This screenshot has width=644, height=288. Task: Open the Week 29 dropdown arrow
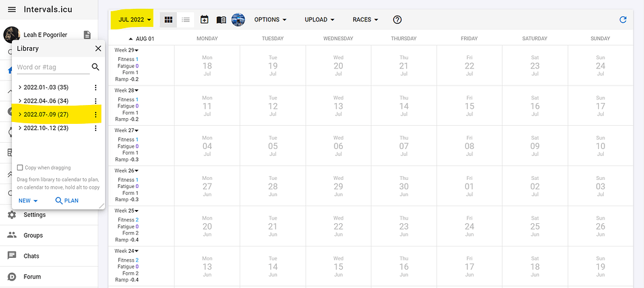(x=137, y=50)
